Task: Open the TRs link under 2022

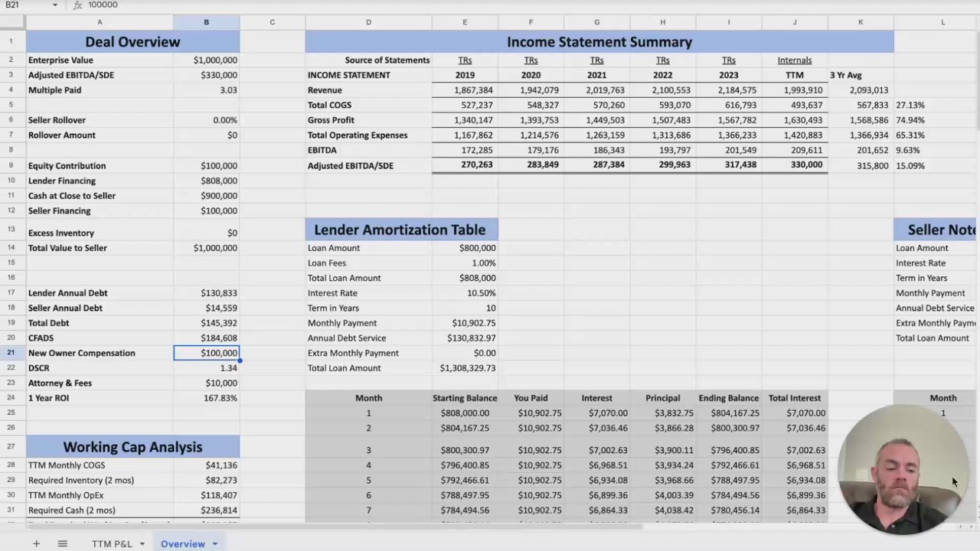Action: click(662, 60)
